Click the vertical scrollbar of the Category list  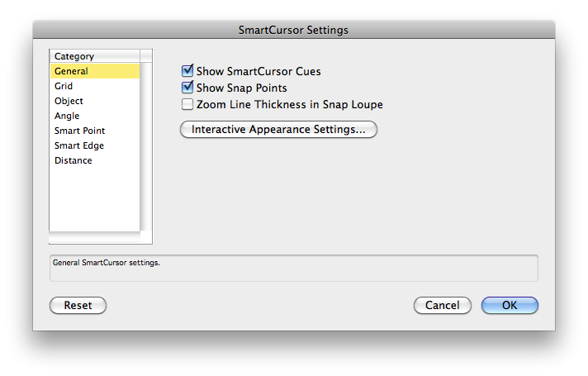(x=145, y=149)
